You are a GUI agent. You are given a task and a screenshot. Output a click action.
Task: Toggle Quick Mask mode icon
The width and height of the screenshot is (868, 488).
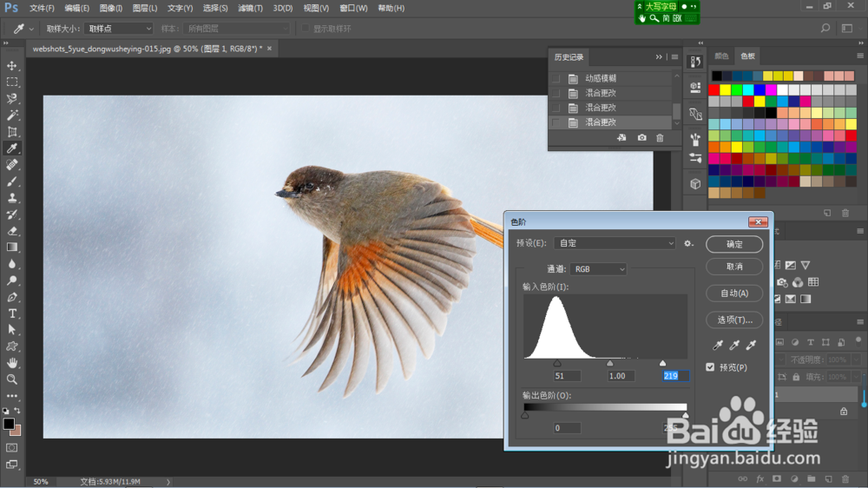(x=11, y=447)
